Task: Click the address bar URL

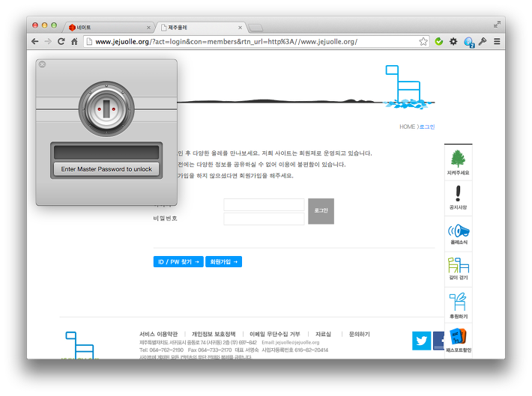Action: pos(226,42)
